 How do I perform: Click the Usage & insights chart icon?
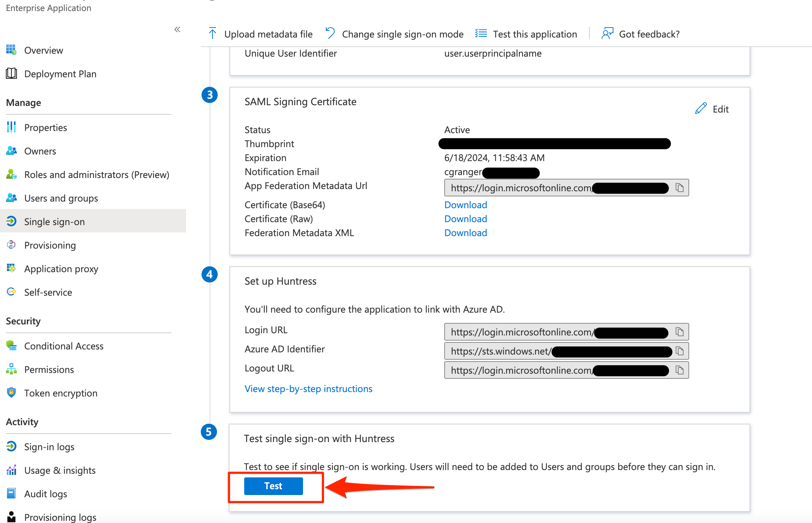pyautogui.click(x=11, y=470)
